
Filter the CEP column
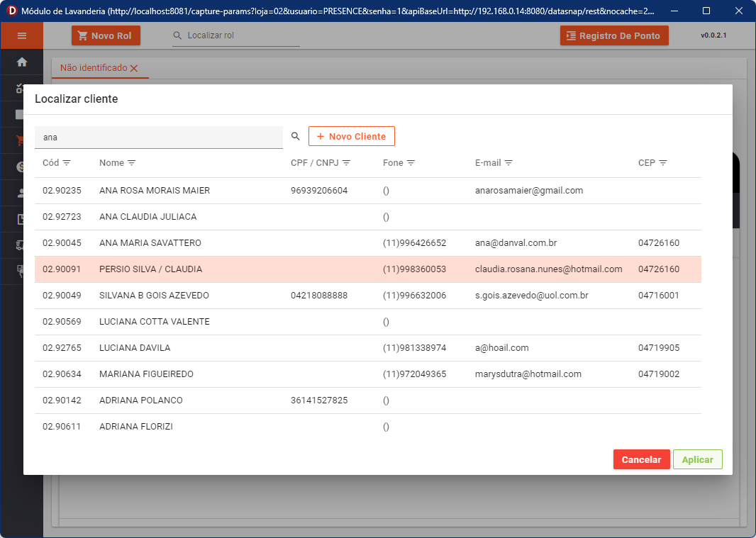click(663, 163)
